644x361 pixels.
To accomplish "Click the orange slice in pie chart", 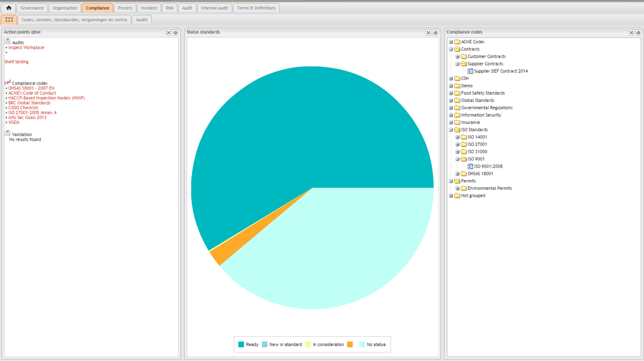I will (x=216, y=255).
